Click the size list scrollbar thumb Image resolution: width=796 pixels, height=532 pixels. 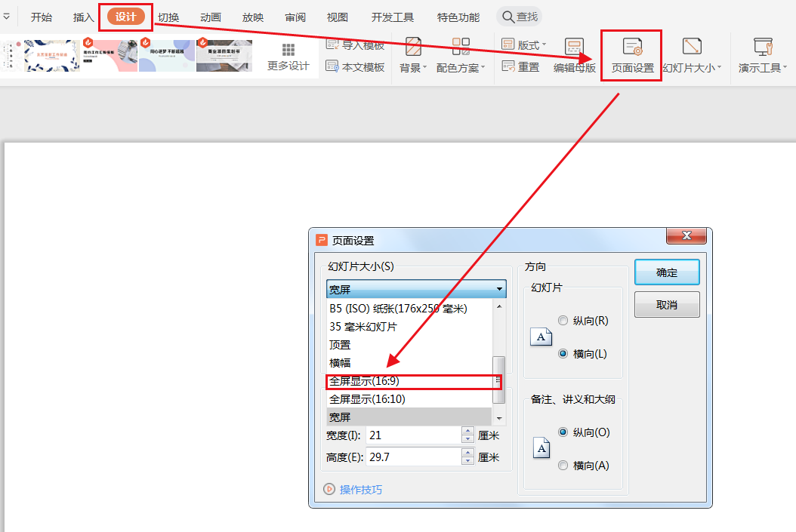499,380
